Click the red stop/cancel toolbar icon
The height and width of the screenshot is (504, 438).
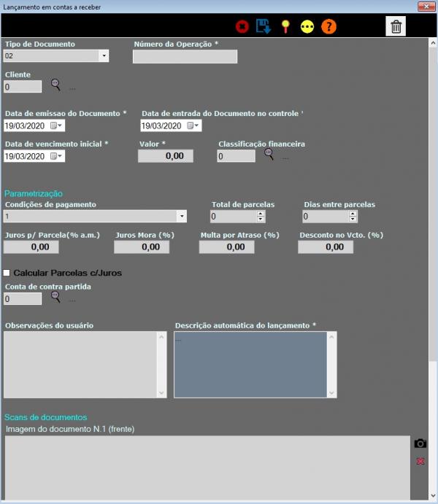[x=242, y=27]
